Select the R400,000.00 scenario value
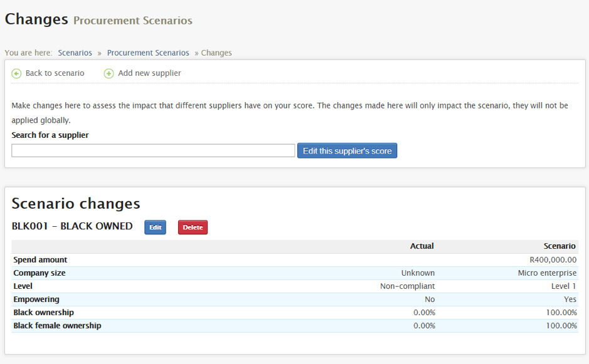589x364 pixels. 553,259
